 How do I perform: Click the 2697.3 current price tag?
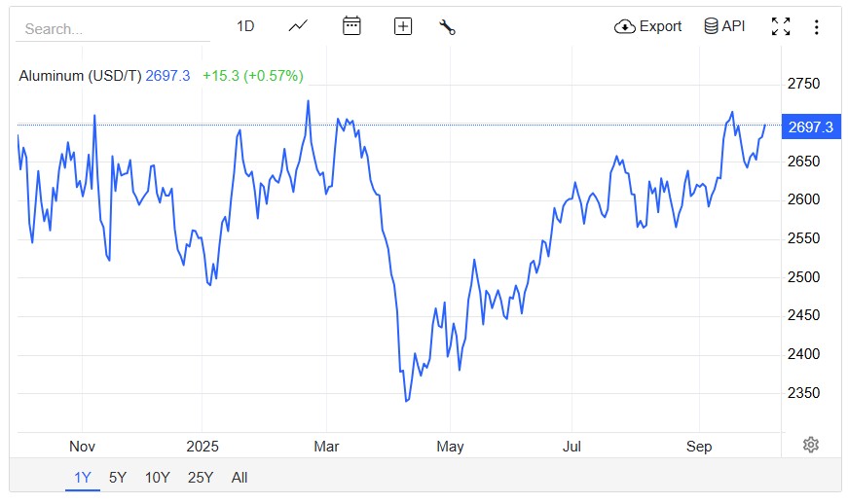(x=810, y=127)
